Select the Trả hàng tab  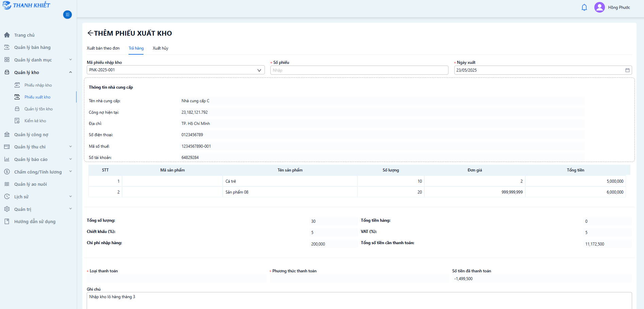[x=136, y=48]
